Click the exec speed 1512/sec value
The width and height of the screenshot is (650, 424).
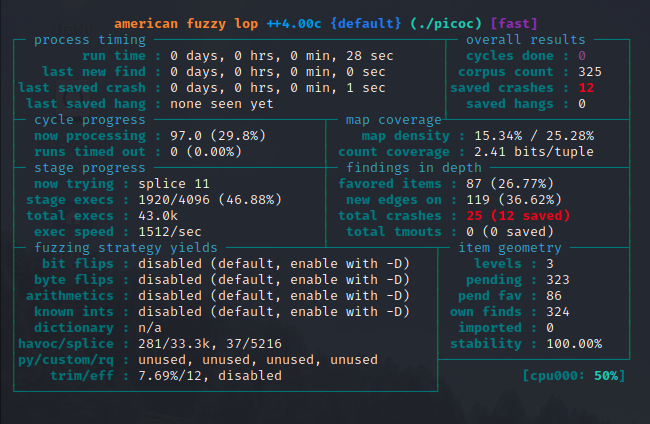click(x=170, y=232)
